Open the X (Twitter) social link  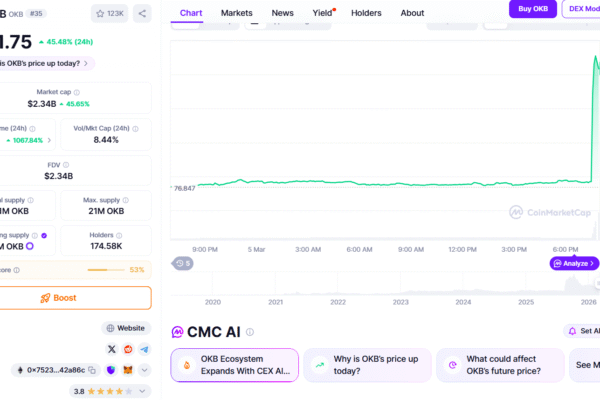coord(111,349)
